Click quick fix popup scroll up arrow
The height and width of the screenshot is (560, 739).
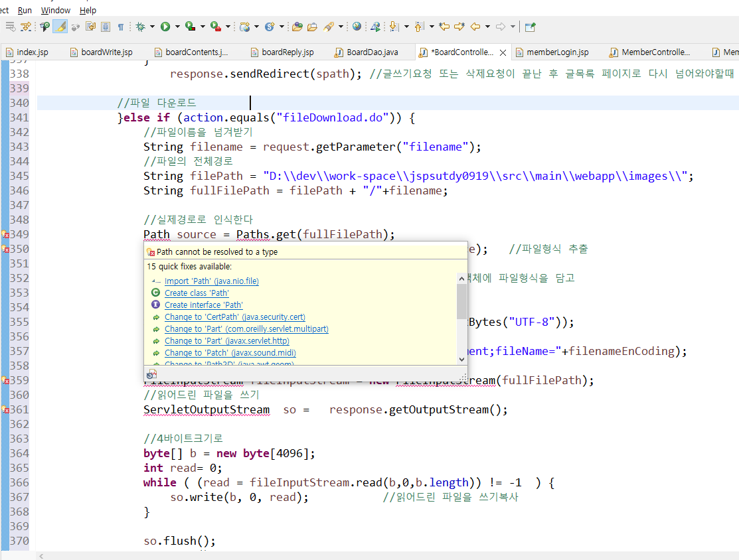tap(461, 279)
